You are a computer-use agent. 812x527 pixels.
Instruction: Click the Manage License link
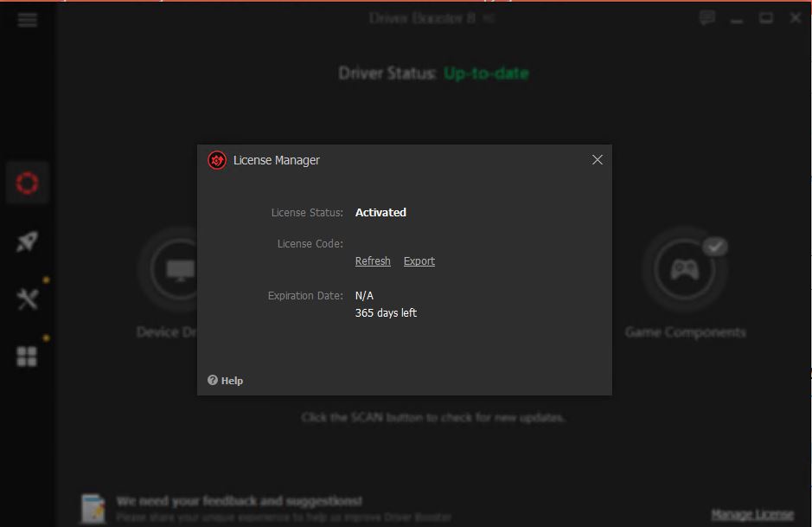point(752,514)
